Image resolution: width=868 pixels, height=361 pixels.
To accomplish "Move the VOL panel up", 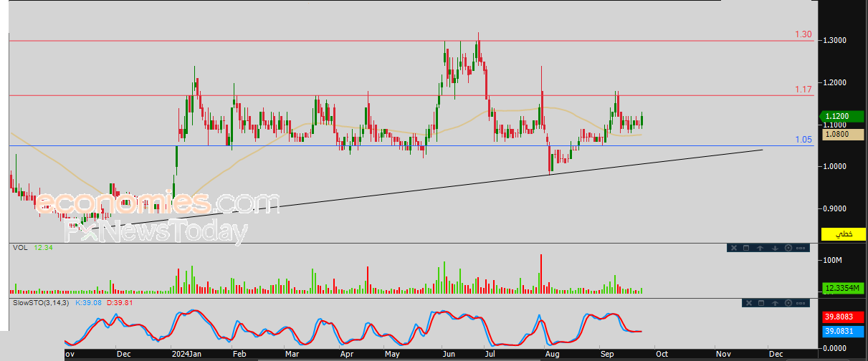I will [760, 248].
